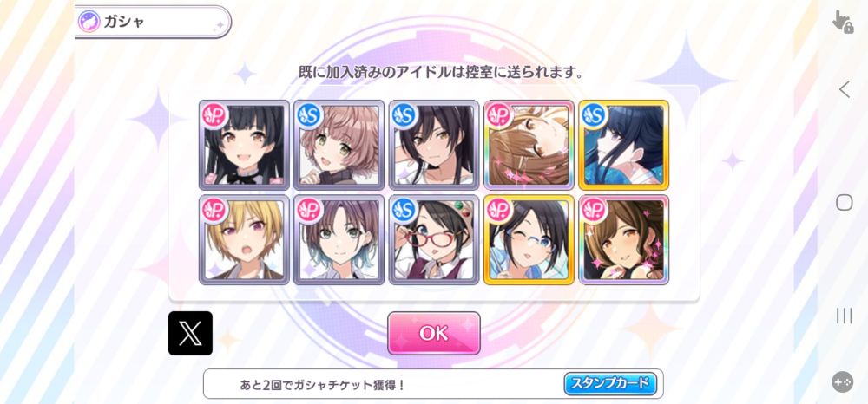868x404 pixels.
Task: Tap the ガシャ header icon
Action: click(x=89, y=22)
